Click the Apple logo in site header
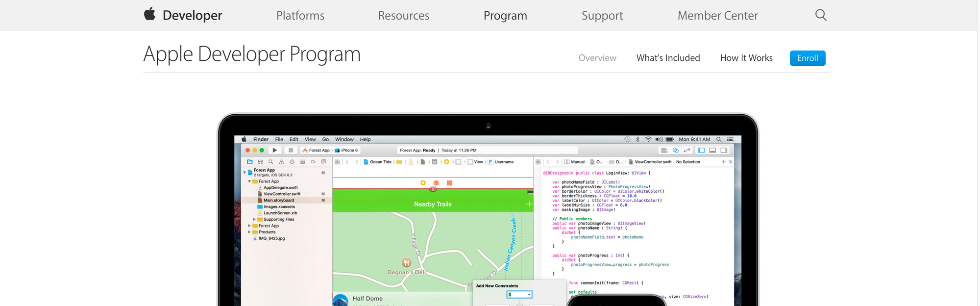Viewport: 980px width, 306px height. point(149,14)
